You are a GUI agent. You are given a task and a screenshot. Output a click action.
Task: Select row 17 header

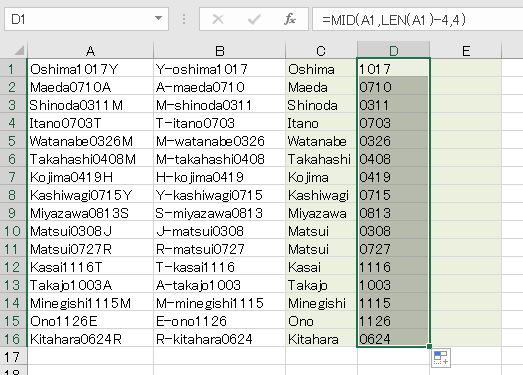click(13, 357)
